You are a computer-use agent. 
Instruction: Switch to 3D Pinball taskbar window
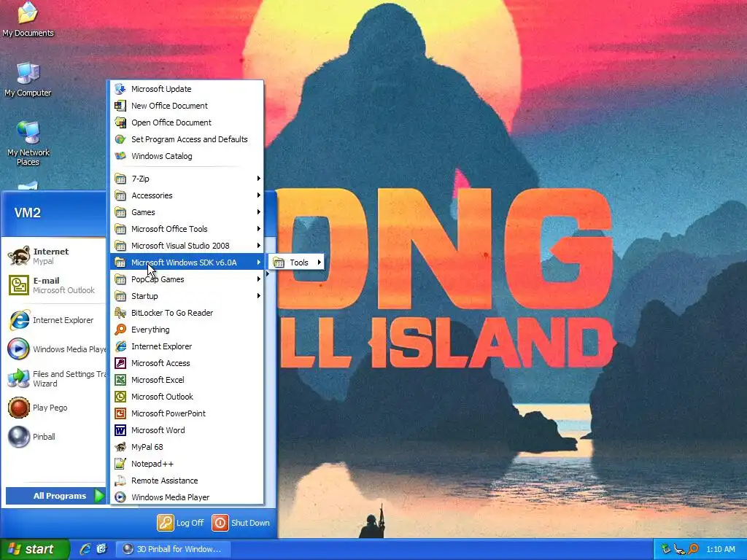click(x=173, y=549)
